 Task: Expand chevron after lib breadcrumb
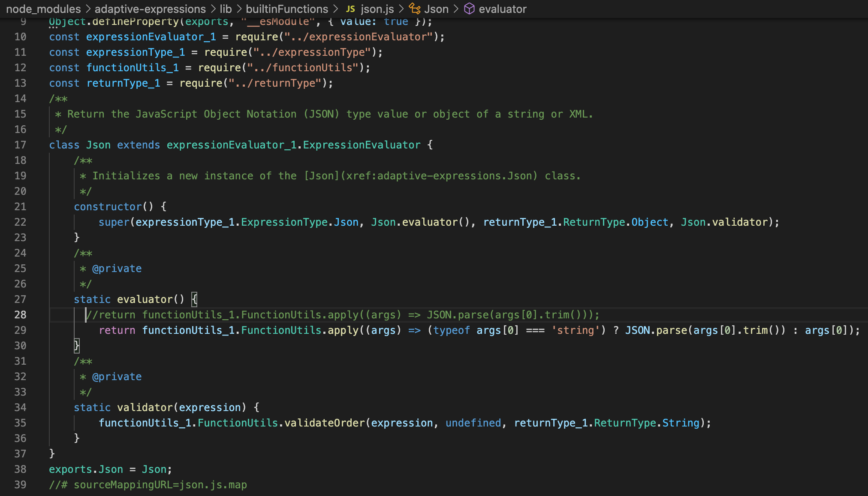(239, 9)
